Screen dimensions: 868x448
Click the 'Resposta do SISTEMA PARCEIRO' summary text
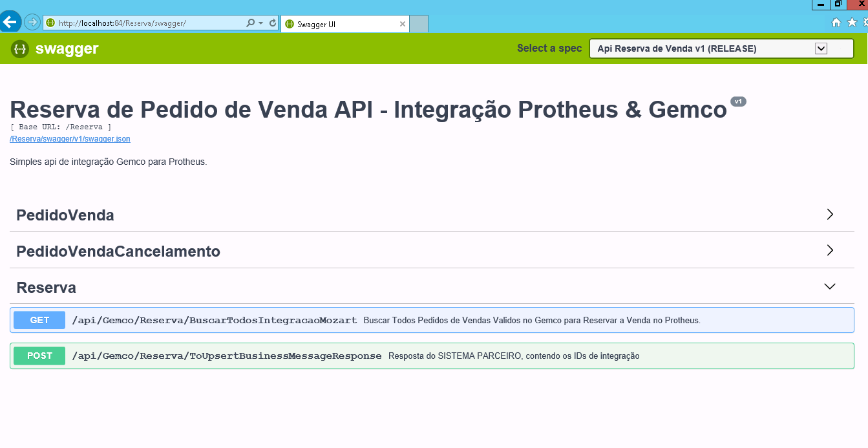click(514, 356)
